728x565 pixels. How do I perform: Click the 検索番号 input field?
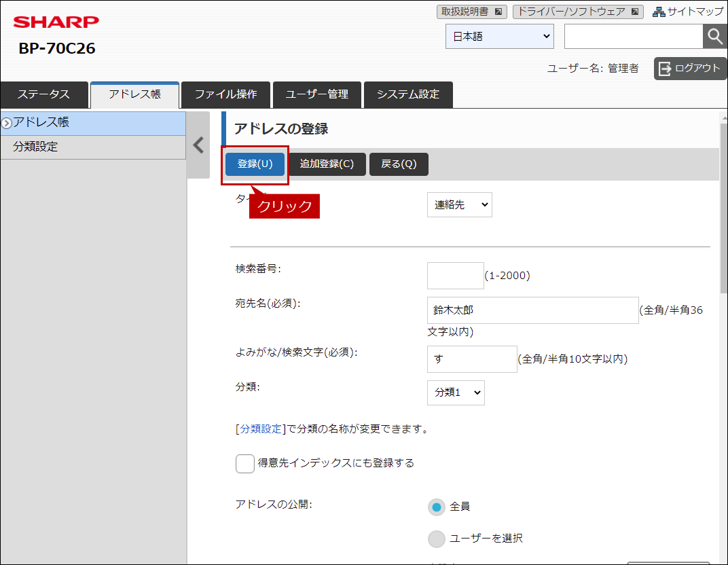(x=456, y=276)
